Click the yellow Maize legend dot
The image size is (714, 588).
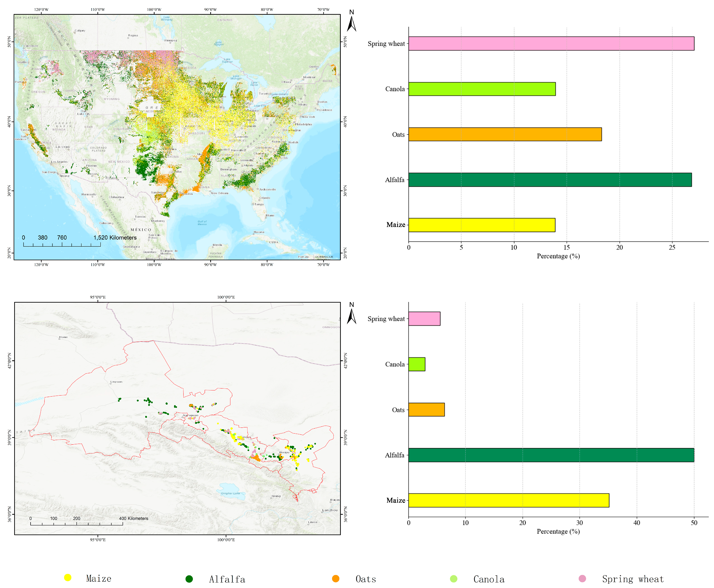pyautogui.click(x=68, y=577)
